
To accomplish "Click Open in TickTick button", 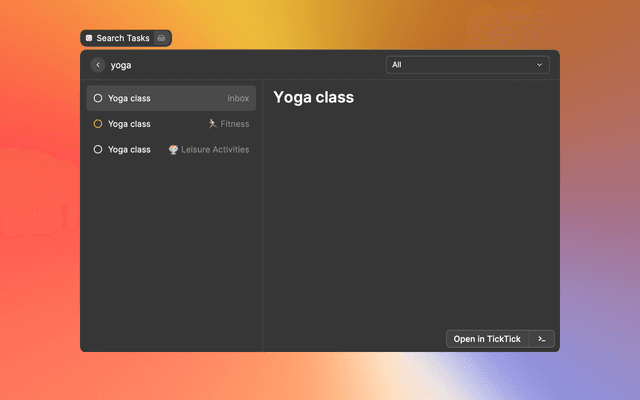I will click(x=487, y=339).
